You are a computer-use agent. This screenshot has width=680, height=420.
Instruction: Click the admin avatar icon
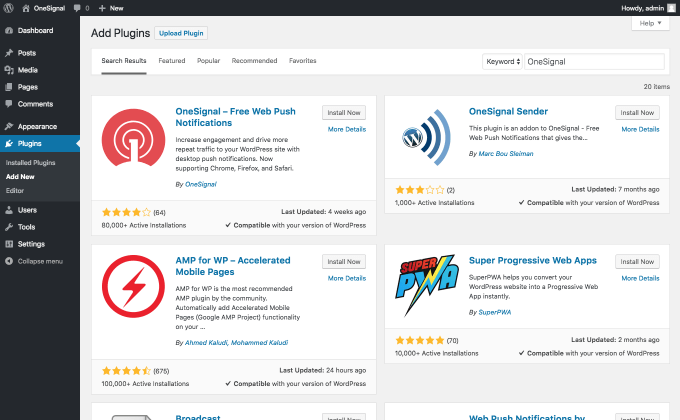point(671,8)
